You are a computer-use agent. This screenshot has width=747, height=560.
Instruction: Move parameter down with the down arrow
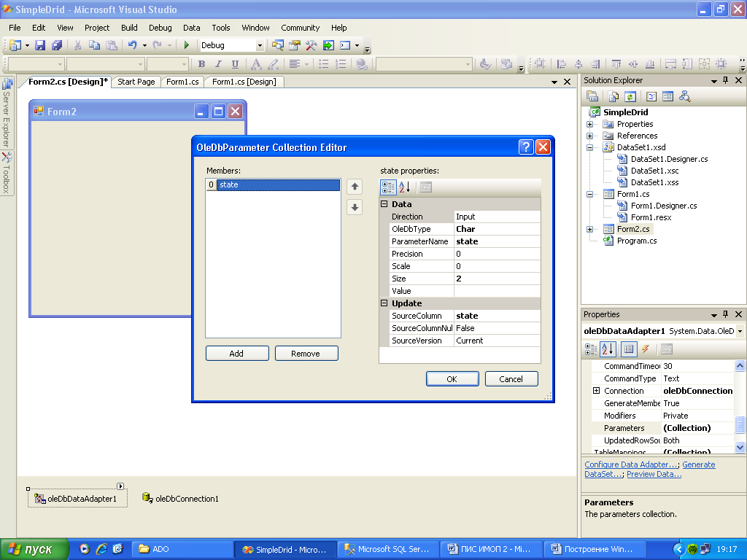point(355,207)
